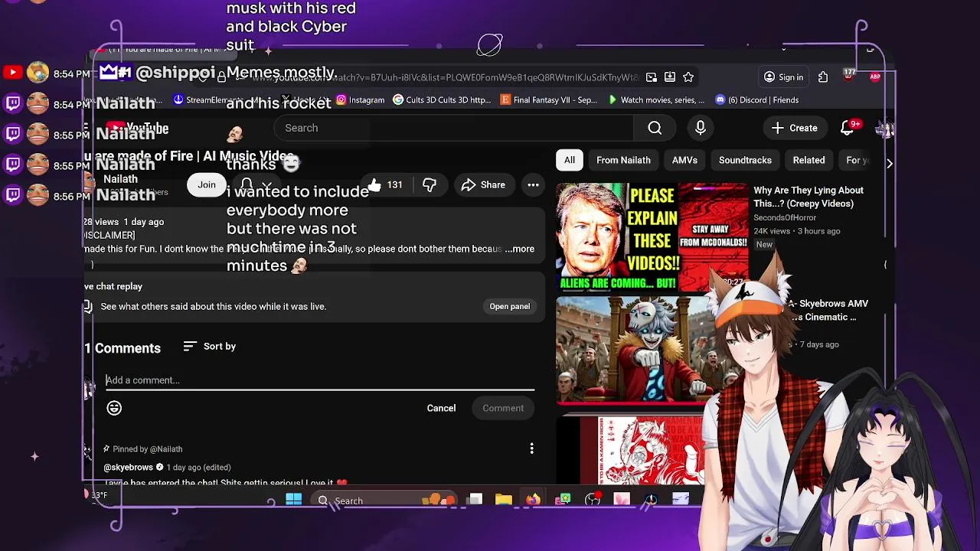Expand the description with '...more'
Image resolution: width=980 pixels, height=551 pixels.
click(x=519, y=249)
